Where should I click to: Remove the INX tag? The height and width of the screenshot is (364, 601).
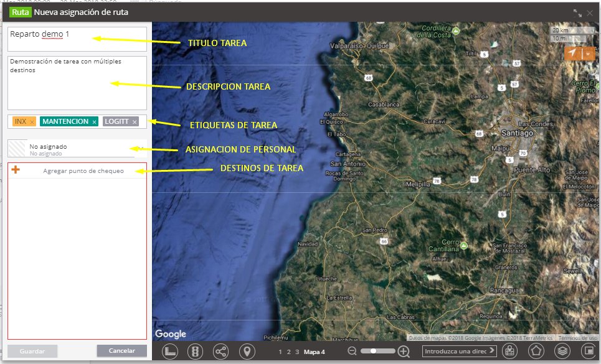(32, 122)
